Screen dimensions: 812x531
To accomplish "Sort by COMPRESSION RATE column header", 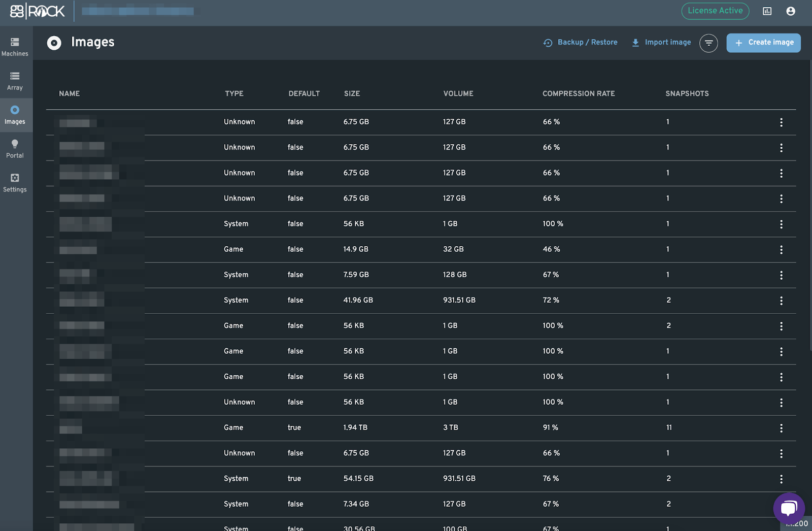I will click(578, 93).
